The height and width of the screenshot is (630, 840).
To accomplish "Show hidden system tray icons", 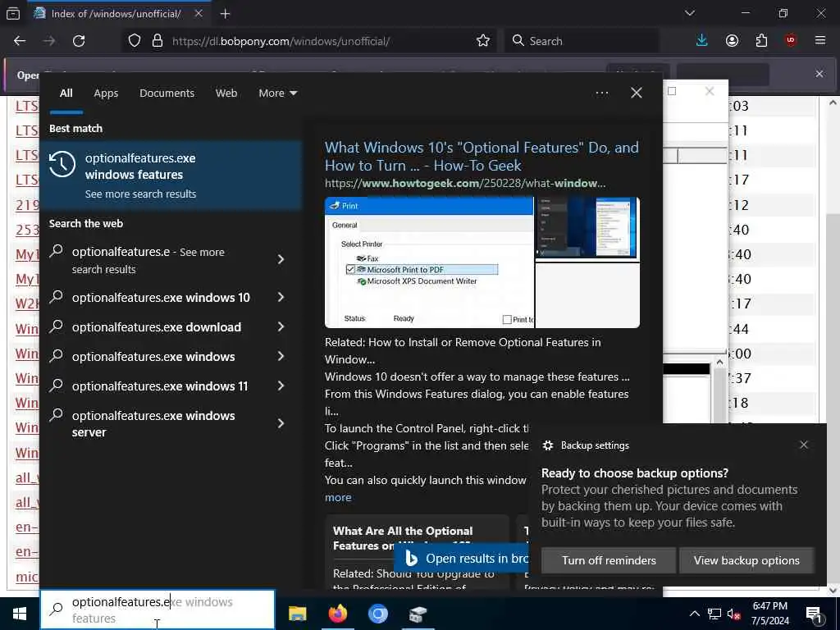I will (x=694, y=614).
